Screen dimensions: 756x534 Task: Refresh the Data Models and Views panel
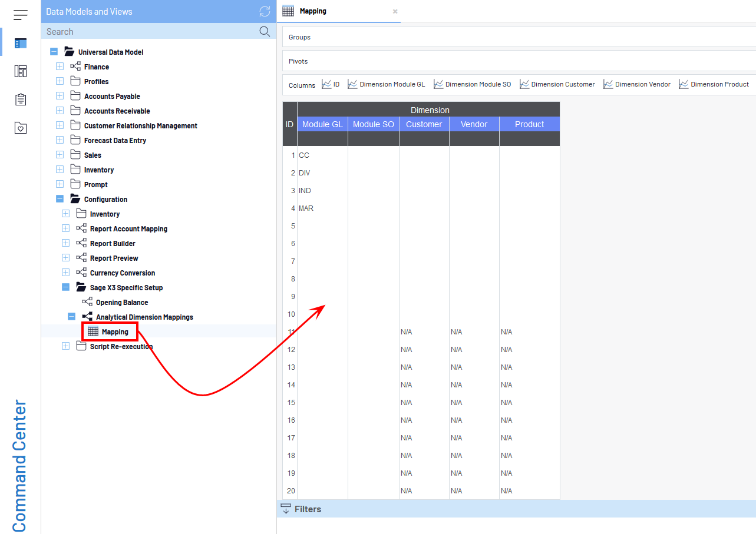265,12
